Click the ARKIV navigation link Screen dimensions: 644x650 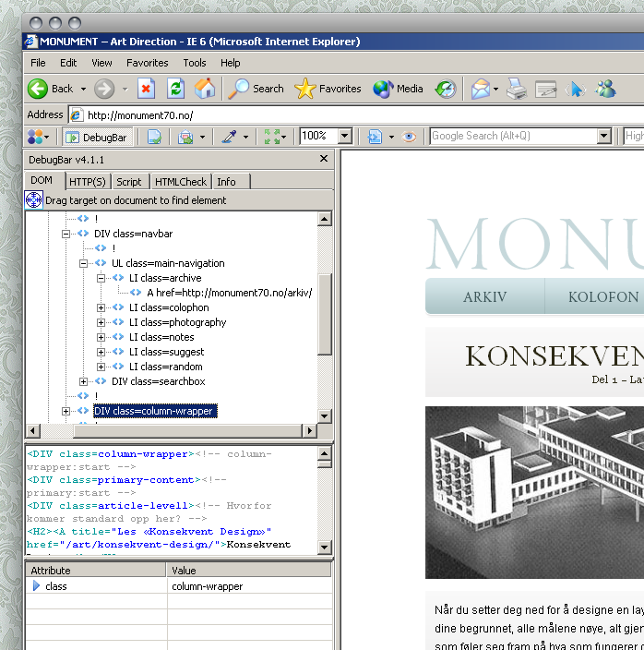485,296
